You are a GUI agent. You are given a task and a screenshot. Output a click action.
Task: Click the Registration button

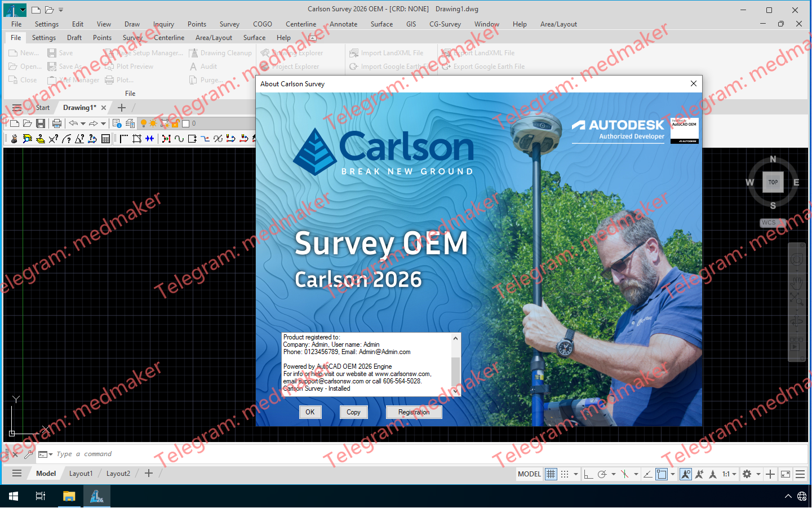pos(414,412)
